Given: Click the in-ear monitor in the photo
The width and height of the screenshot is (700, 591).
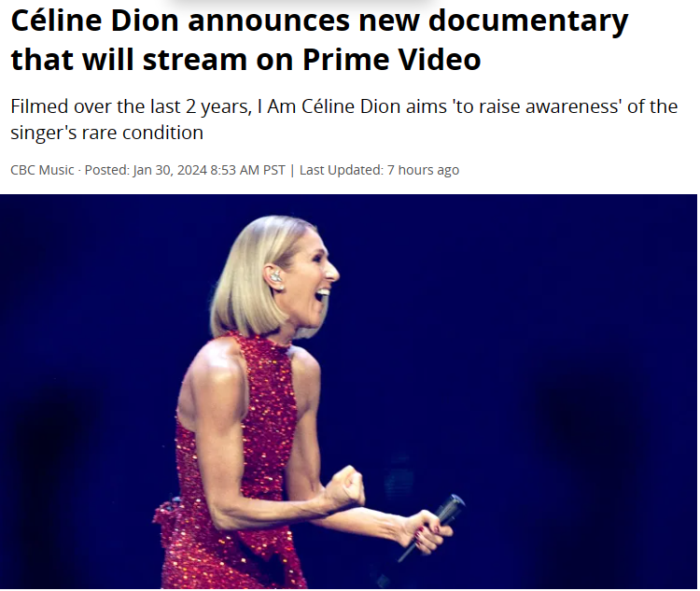Looking at the screenshot, I should 275,276.
